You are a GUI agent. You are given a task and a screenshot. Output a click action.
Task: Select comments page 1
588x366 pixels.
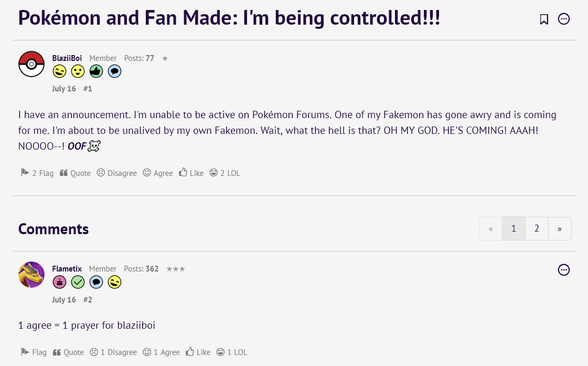point(514,229)
